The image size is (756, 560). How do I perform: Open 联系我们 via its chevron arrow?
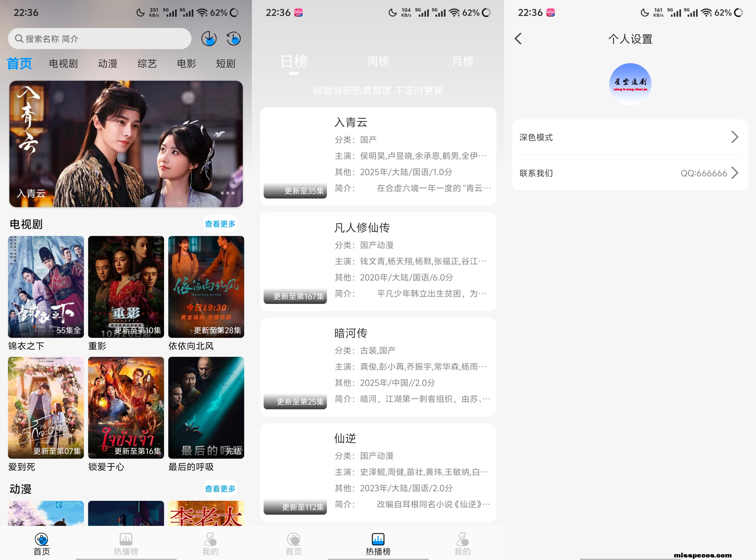[734, 173]
